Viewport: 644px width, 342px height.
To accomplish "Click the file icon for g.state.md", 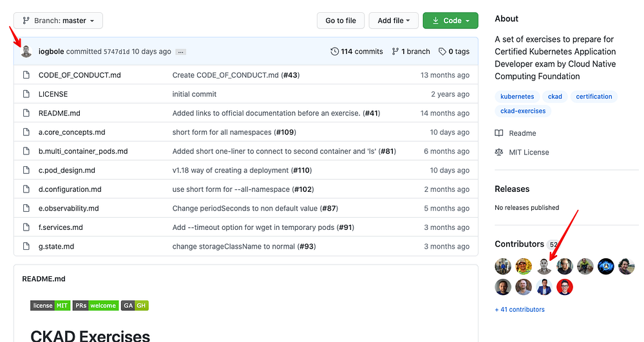I will point(26,246).
